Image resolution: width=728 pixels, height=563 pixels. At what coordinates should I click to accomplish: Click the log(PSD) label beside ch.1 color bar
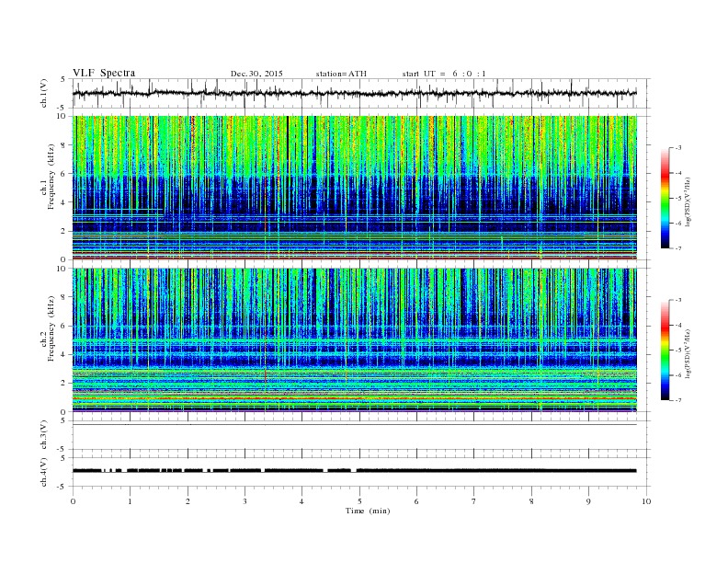(688, 201)
